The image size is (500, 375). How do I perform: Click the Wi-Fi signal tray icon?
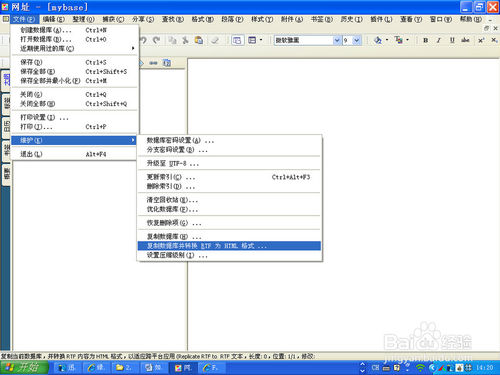click(421, 368)
